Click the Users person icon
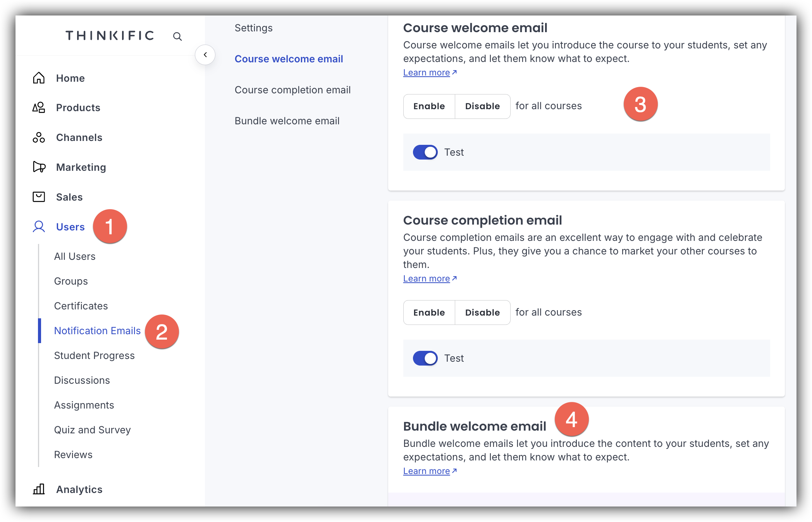The width and height of the screenshot is (812, 522). [x=39, y=227]
